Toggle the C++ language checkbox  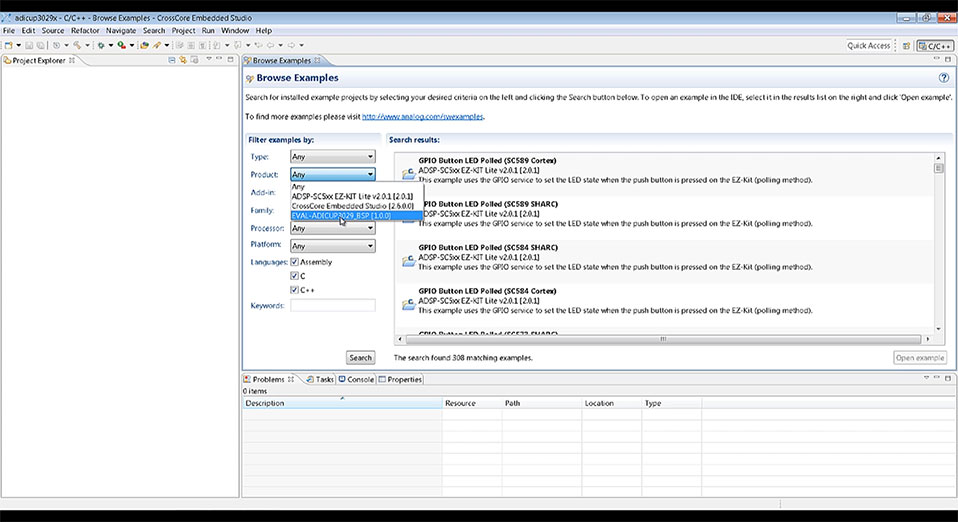(294, 290)
